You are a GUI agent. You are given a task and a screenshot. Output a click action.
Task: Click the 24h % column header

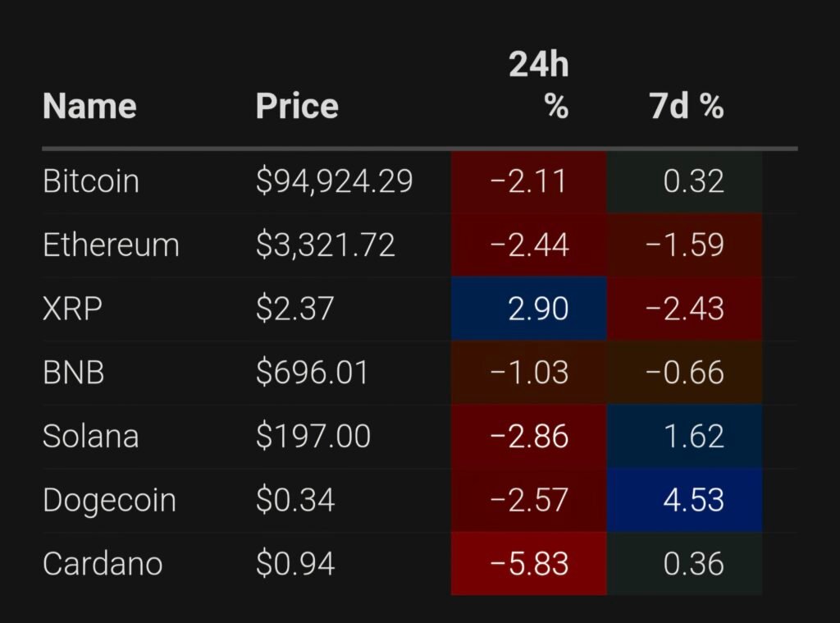point(539,85)
